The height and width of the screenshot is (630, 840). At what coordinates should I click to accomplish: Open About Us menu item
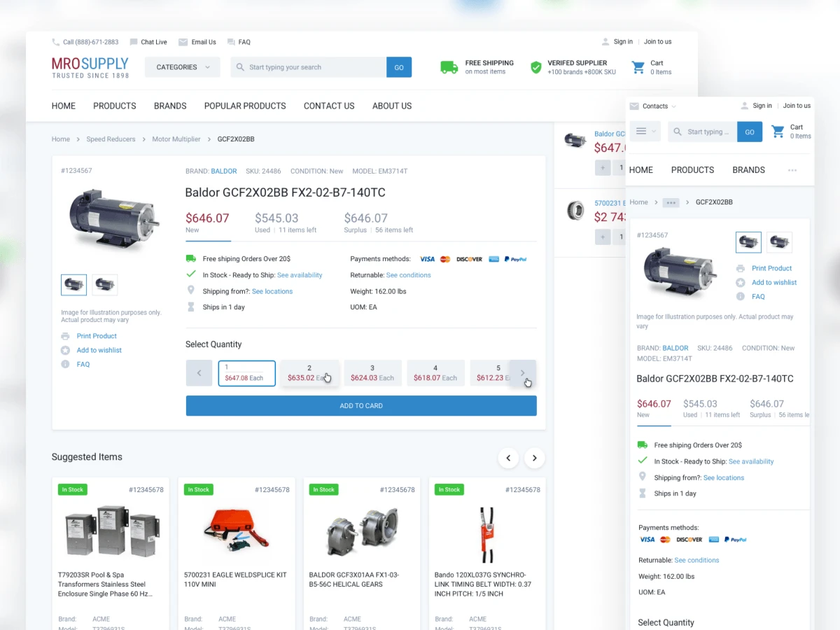point(392,106)
